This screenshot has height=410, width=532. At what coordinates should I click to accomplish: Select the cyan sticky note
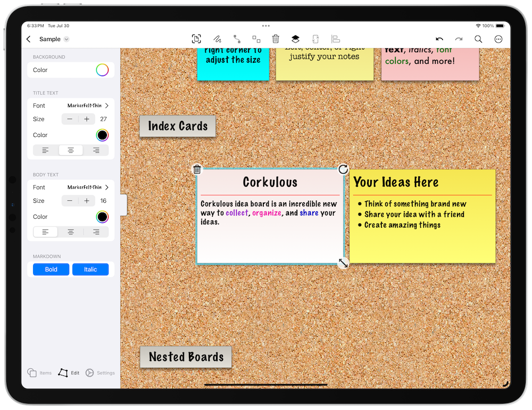[x=233, y=64]
